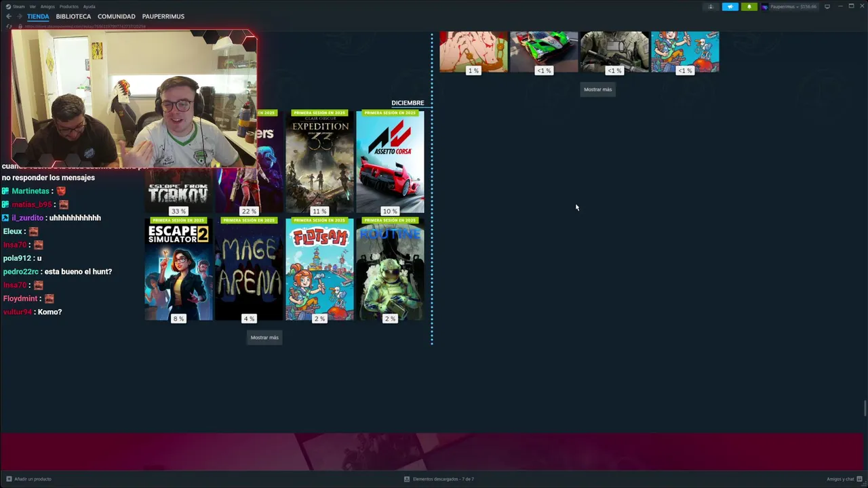Open the Ayuda menu
The image size is (868, 488).
[89, 6]
